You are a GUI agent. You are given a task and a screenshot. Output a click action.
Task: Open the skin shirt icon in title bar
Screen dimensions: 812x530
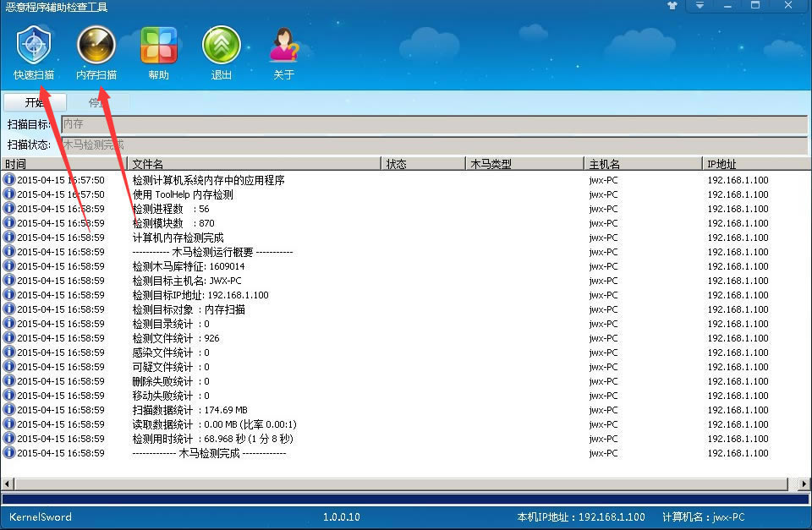pos(672,6)
